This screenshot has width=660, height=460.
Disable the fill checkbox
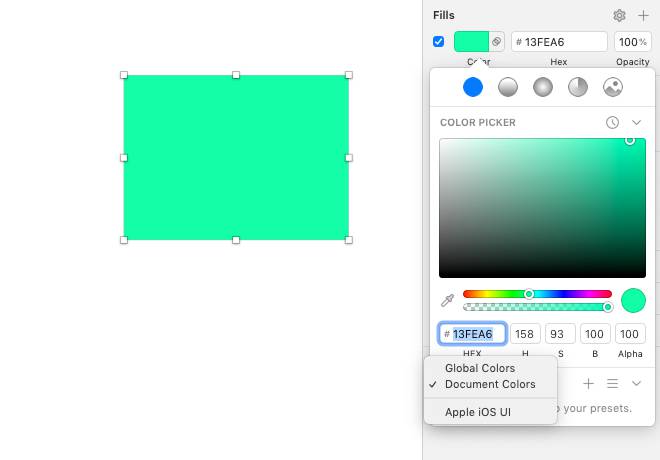[x=438, y=42]
